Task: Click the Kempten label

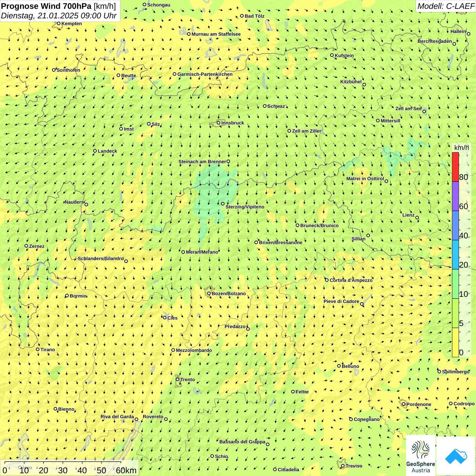Action: pyautogui.click(x=72, y=23)
